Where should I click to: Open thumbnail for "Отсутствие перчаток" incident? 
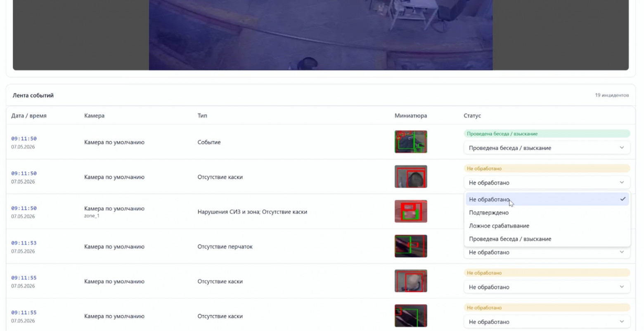pos(411,246)
